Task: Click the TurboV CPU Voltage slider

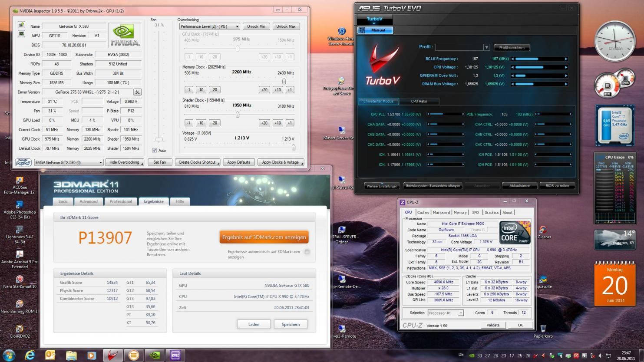Action: tap(539, 67)
